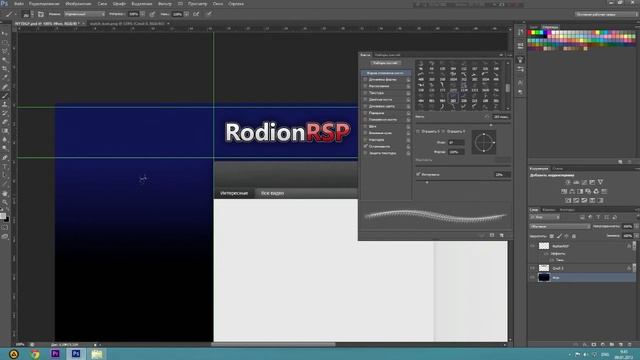Click the brush angle input field
Screen dimensions: 640x360
pyautogui.click(x=456, y=142)
